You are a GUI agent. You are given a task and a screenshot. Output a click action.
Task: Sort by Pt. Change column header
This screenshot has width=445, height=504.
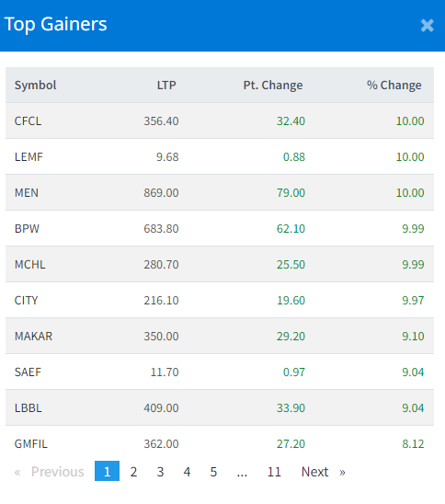pos(273,86)
